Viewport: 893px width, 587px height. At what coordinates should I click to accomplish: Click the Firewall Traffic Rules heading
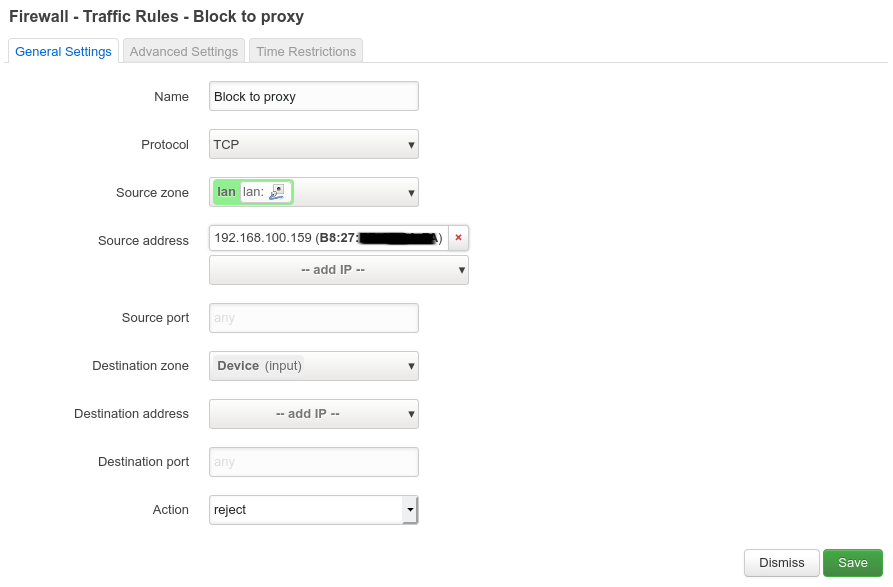[156, 17]
